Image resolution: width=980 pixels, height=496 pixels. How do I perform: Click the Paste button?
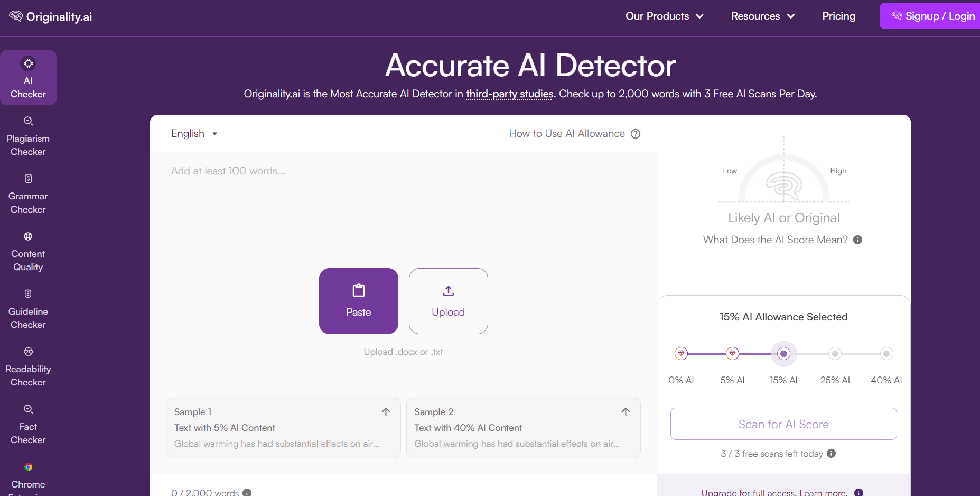(359, 301)
